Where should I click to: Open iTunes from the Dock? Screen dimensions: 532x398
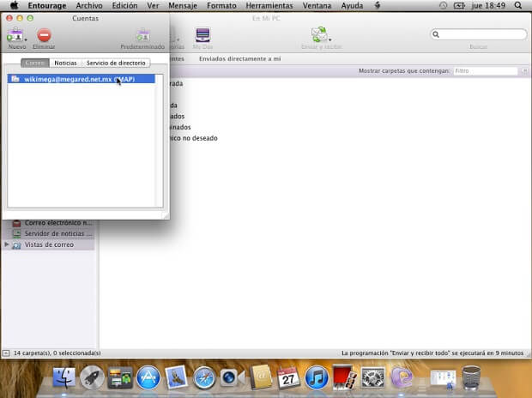point(317,377)
